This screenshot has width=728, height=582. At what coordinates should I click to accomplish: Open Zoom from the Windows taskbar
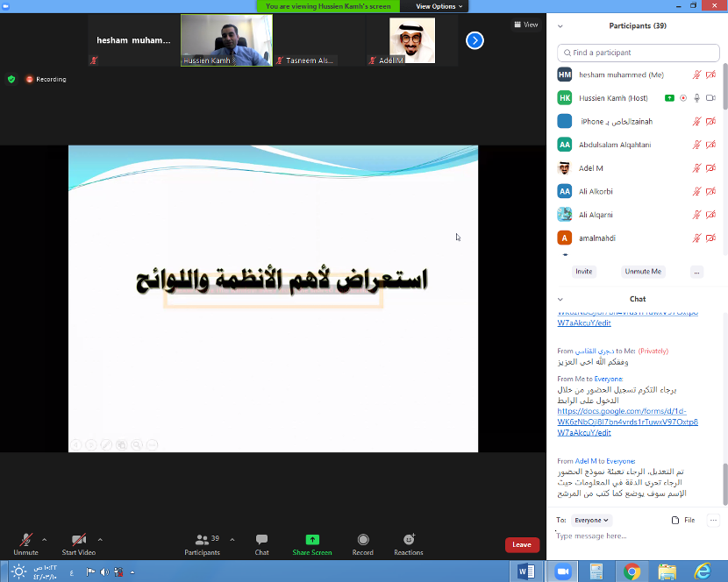tap(561, 571)
